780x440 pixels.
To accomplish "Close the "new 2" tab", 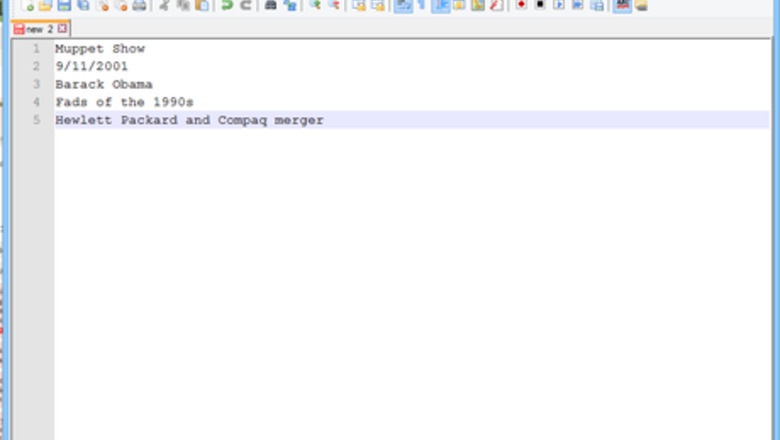I will 62,29.
